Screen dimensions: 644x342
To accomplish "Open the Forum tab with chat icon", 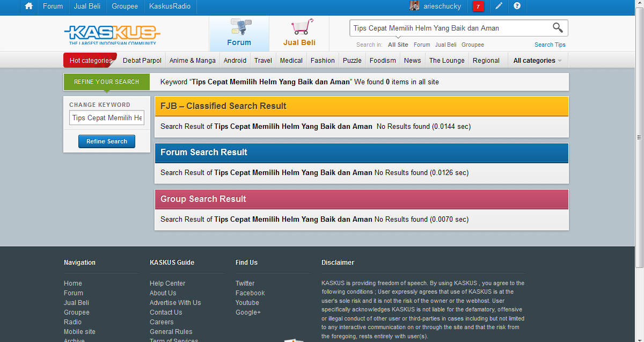I will click(x=239, y=33).
